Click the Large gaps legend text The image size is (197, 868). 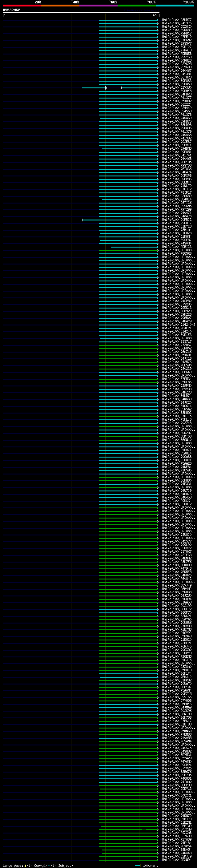[38, 865]
